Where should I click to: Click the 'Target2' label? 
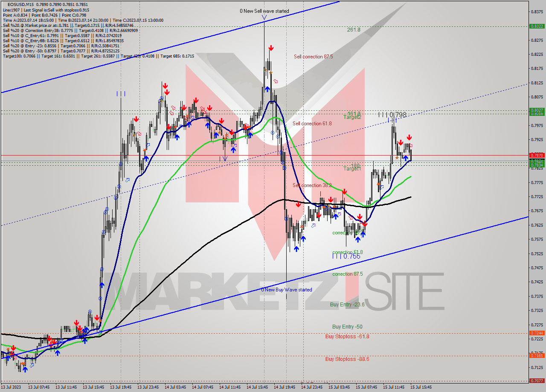click(352, 117)
